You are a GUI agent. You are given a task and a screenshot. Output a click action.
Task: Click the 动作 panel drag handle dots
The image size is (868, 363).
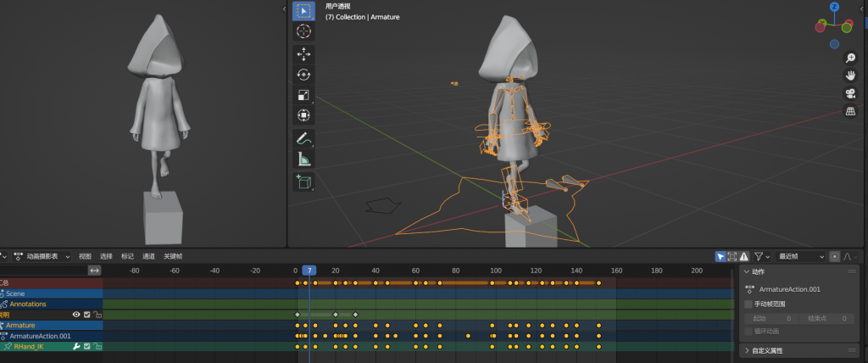(851, 271)
